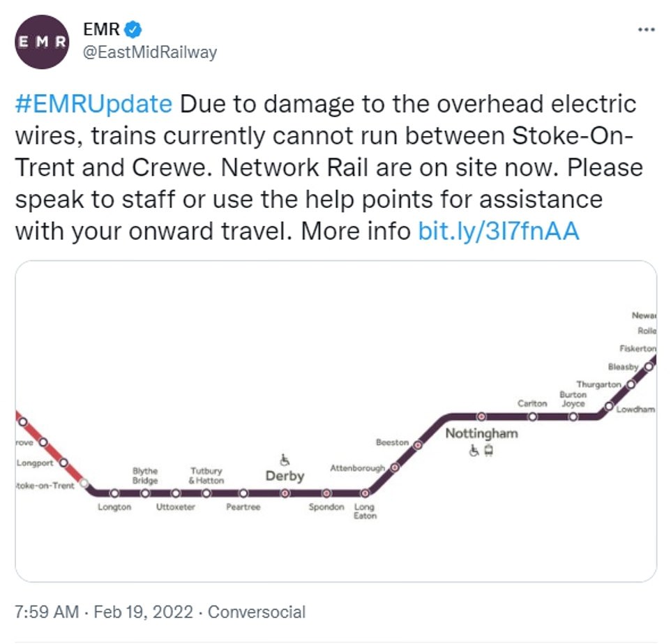
Task: Open the @EastMidRailway handle
Action: [x=149, y=52]
